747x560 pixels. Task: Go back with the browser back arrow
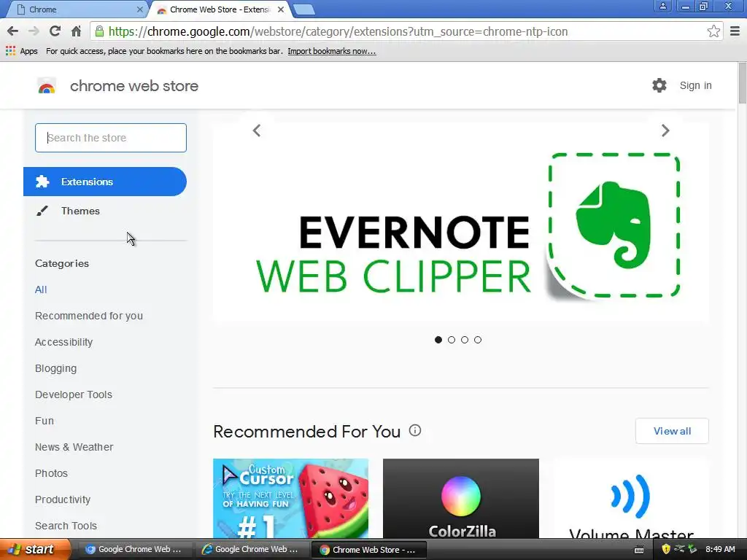coord(13,31)
